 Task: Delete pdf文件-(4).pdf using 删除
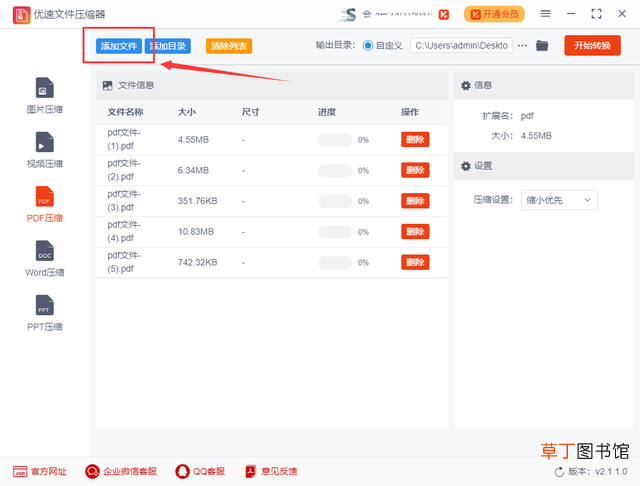415,232
